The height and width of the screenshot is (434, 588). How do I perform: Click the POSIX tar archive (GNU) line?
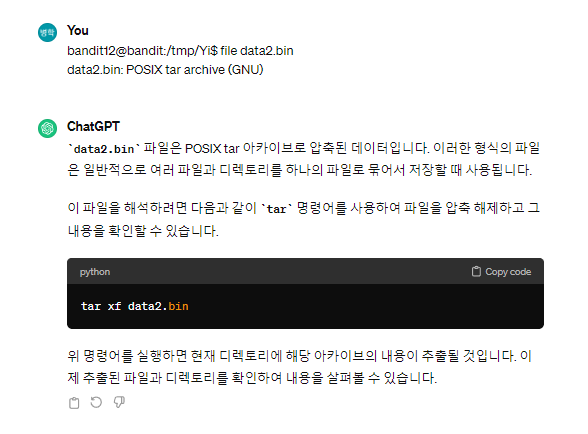165,70
